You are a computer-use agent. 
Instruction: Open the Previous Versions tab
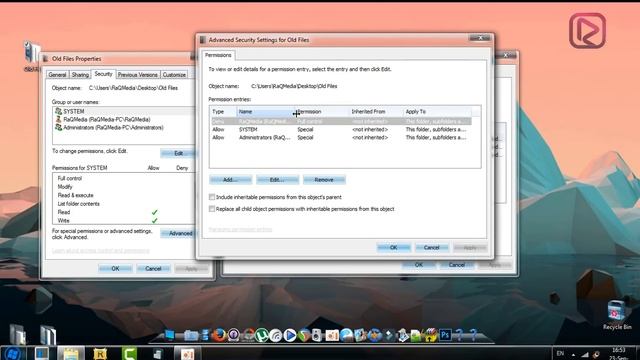138,75
